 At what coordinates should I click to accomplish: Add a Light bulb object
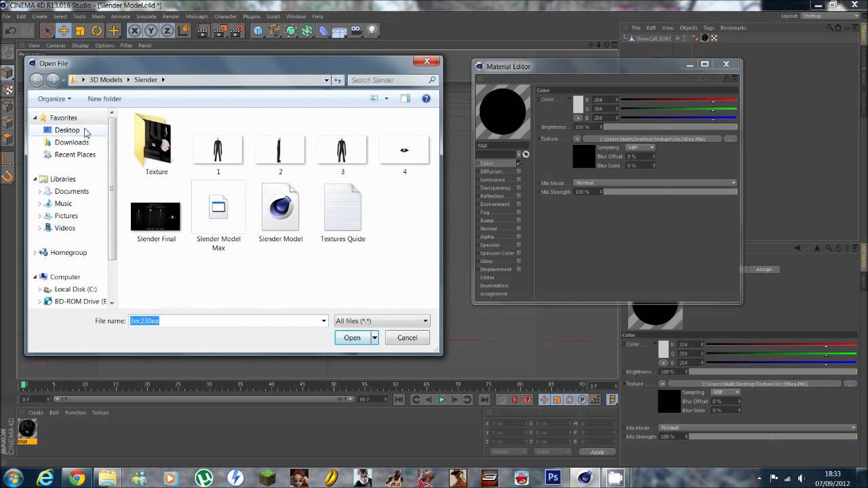(x=372, y=30)
